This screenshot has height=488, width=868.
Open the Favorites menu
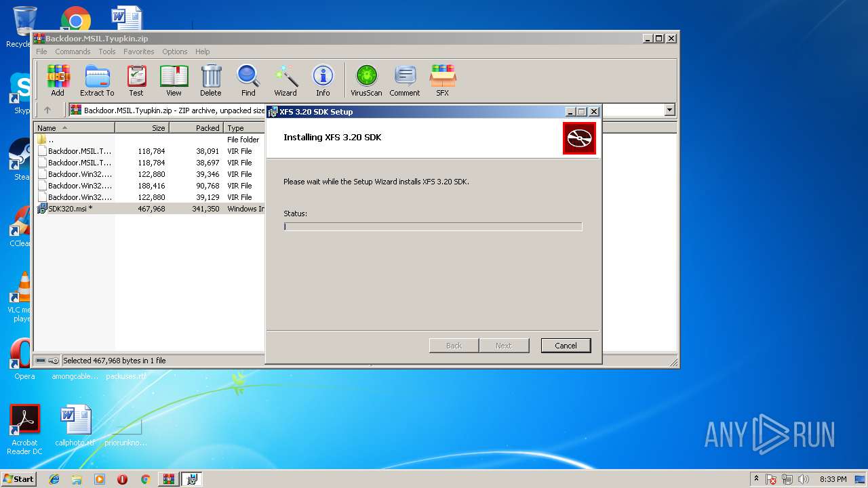tap(138, 52)
